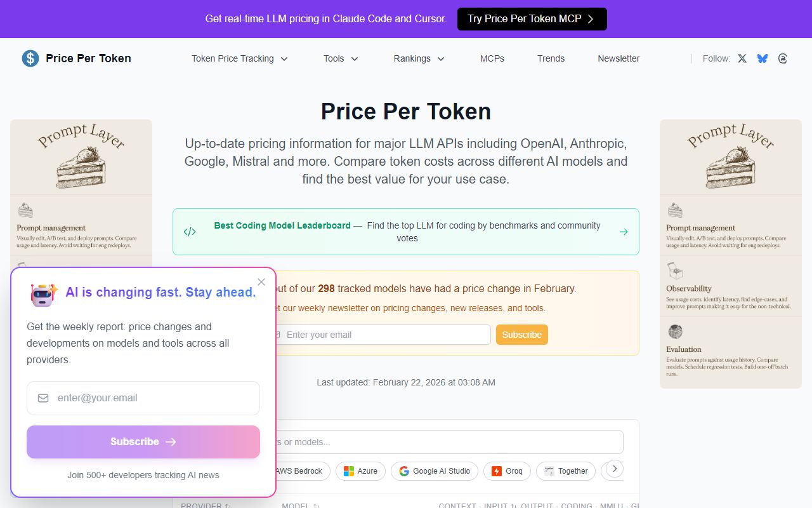Click the Azure provider icon
This screenshot has width=812, height=508.
pos(349,471)
